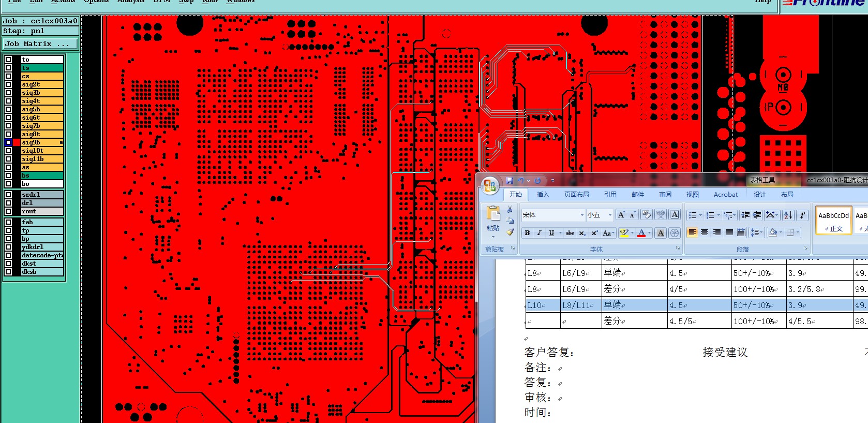Click the cut scissors icon
Screen dimensions: 868x423
point(510,209)
